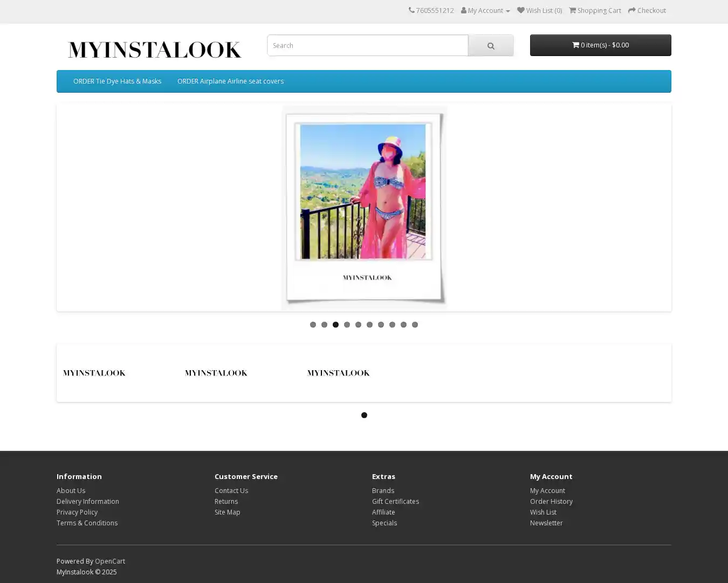Click the third brand logo in carousel

pyautogui.click(x=338, y=373)
